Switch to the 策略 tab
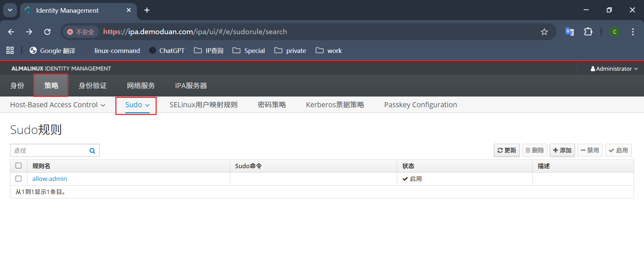 click(51, 86)
